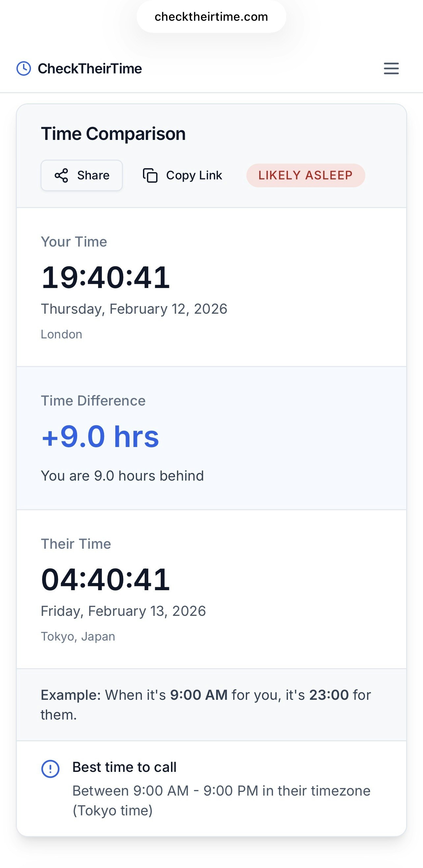Click the Share button
This screenshot has width=423, height=868.
pos(82,175)
